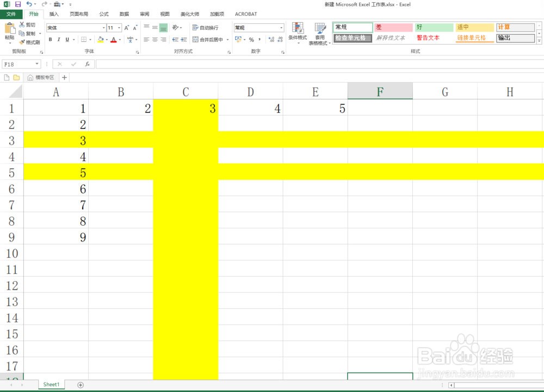544x392 pixels.
Task: Switch to the Page Layout (页面布局) tab
Action: point(79,14)
